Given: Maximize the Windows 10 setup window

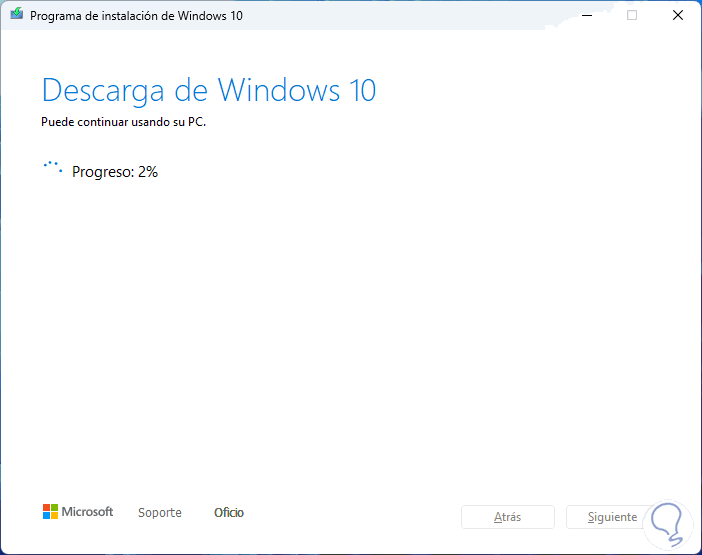Looking at the screenshot, I should coord(632,15).
